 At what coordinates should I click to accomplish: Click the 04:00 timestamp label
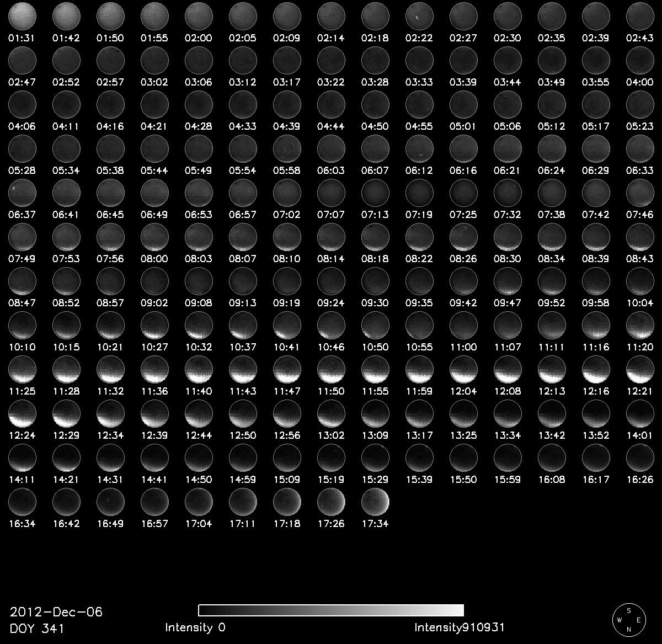point(640,82)
